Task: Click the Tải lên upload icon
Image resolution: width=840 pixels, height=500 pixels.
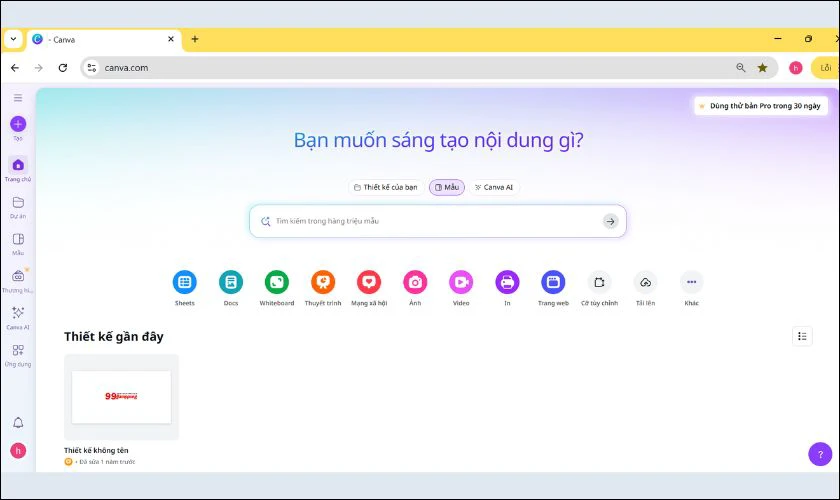Action: [x=645, y=282]
